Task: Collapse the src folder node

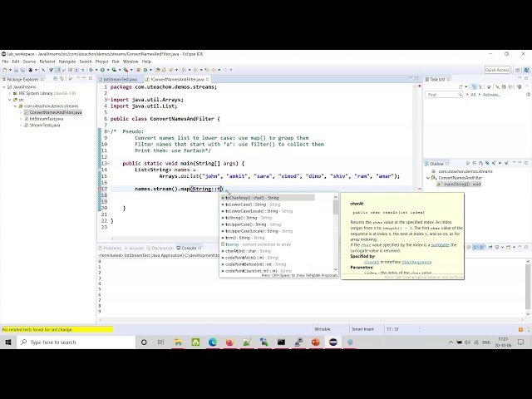Action: pos(9,100)
